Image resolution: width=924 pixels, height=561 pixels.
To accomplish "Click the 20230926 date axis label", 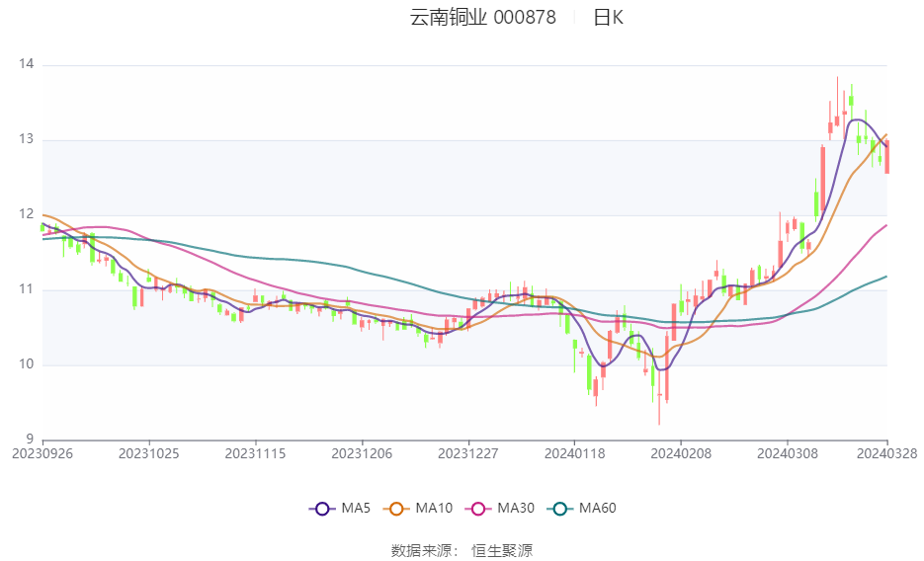I will tap(42, 454).
